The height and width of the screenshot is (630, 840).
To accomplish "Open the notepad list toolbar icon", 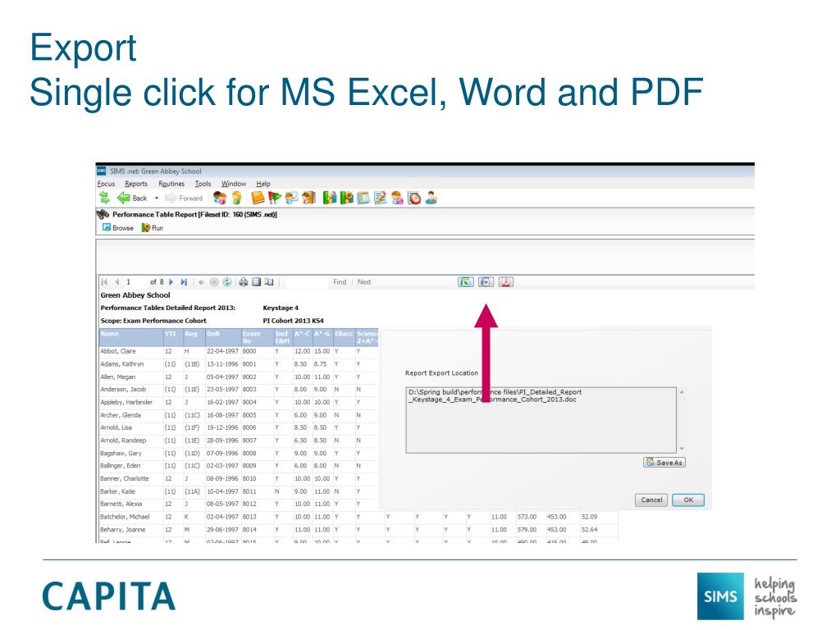I will (x=363, y=198).
